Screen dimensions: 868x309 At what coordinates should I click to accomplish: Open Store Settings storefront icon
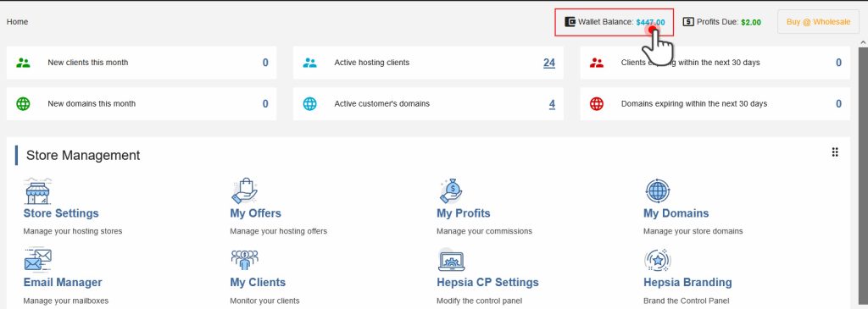point(37,191)
